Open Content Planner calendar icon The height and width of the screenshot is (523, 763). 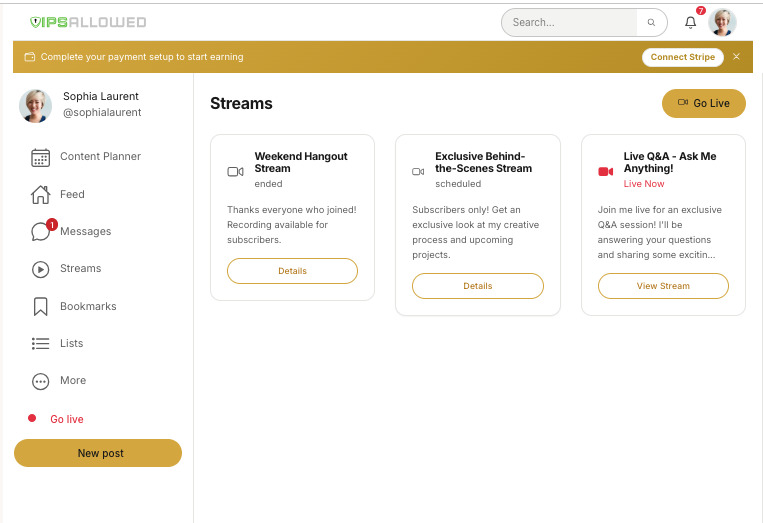pos(41,157)
